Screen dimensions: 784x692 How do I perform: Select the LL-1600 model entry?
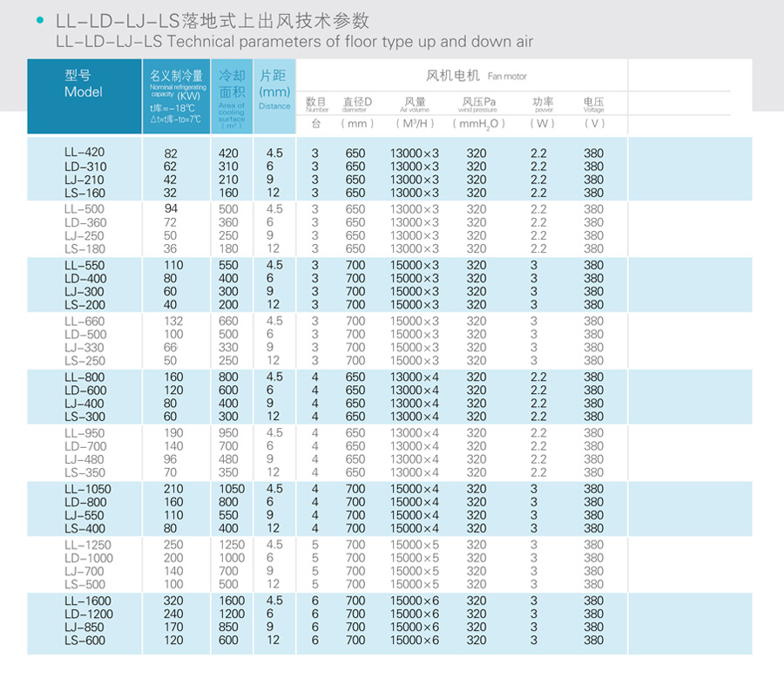[x=87, y=600]
